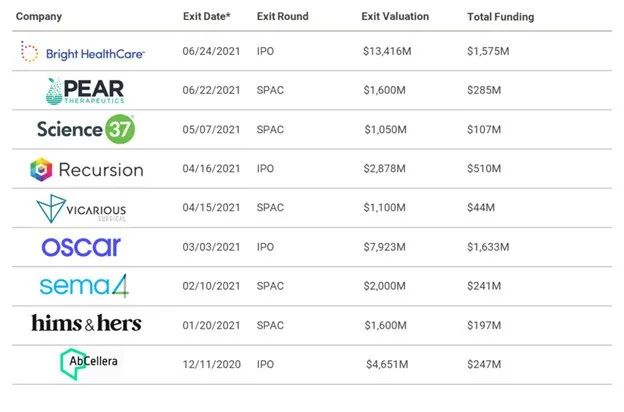Click Oscar's exit date 03/03/2021
Viewport: 624px width, 412px height.
tap(210, 247)
